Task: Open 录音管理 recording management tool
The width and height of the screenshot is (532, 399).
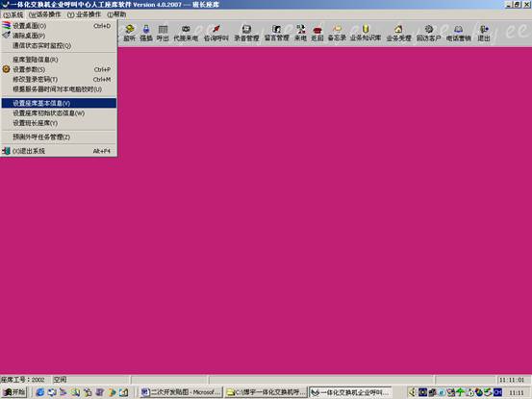Action: (246, 34)
